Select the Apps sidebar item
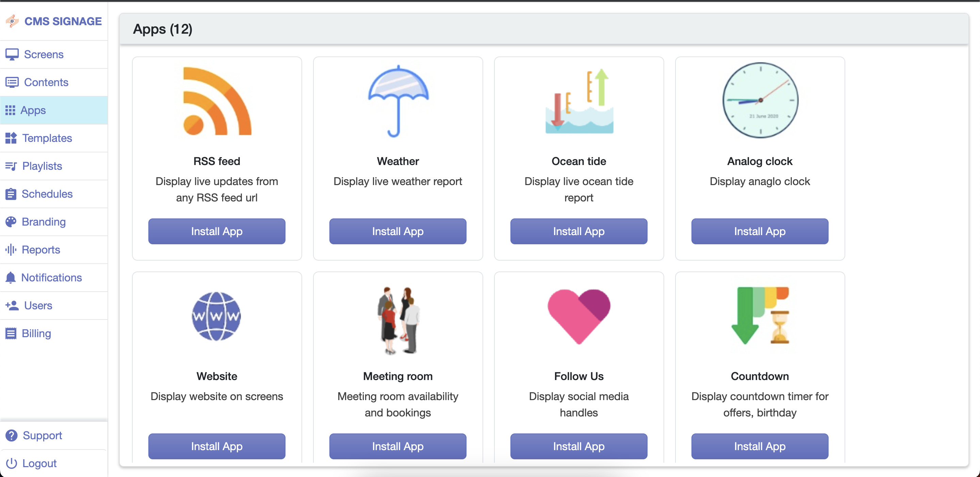 [x=33, y=110]
